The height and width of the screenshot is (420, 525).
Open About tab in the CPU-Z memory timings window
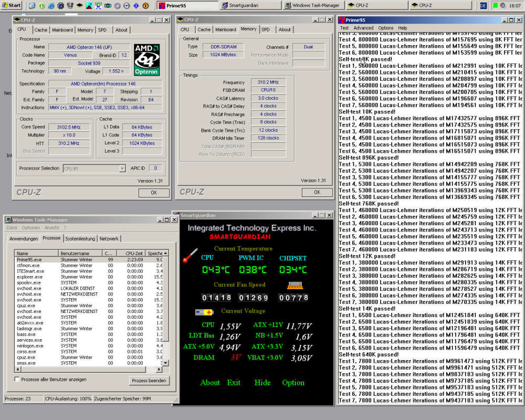(x=285, y=29)
